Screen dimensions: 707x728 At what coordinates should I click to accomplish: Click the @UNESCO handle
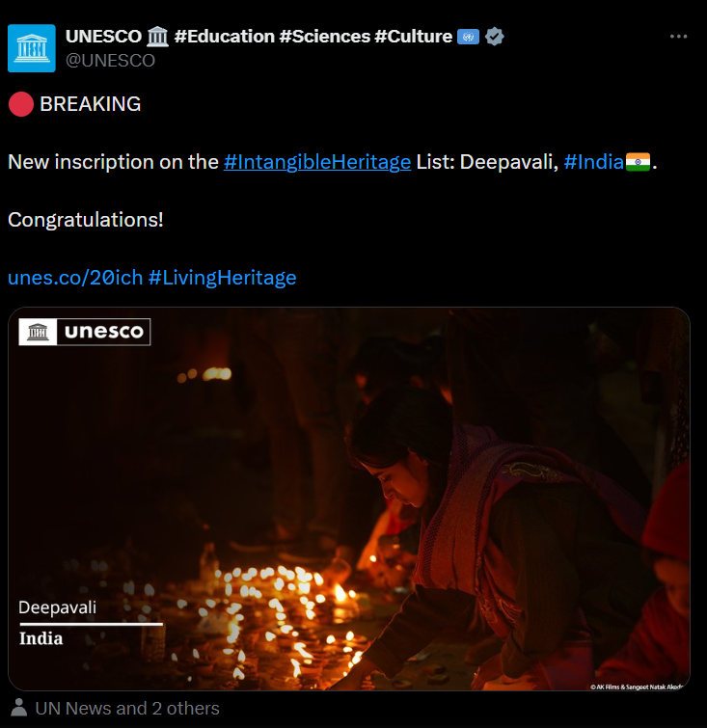point(110,60)
